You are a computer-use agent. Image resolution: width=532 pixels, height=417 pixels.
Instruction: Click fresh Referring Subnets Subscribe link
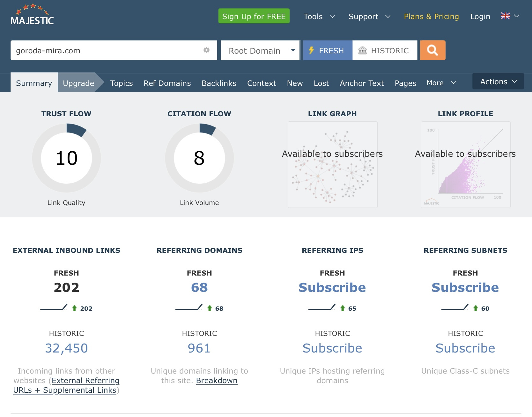point(465,287)
